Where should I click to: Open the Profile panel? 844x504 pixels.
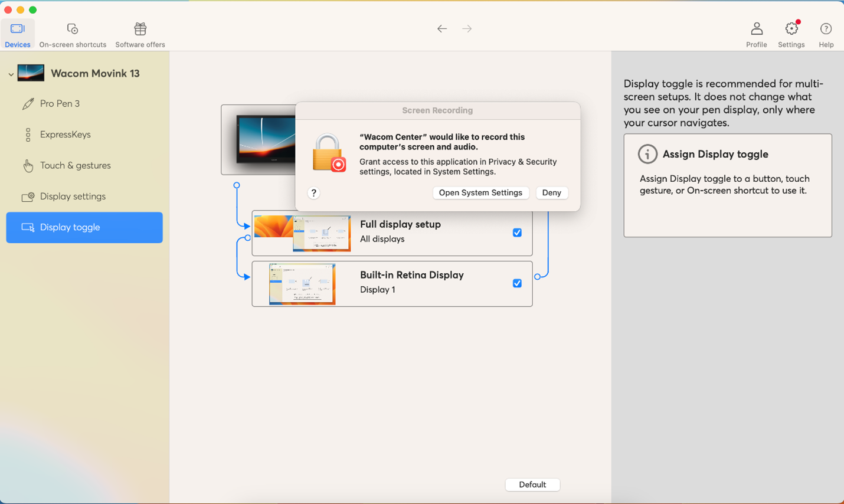(x=756, y=34)
